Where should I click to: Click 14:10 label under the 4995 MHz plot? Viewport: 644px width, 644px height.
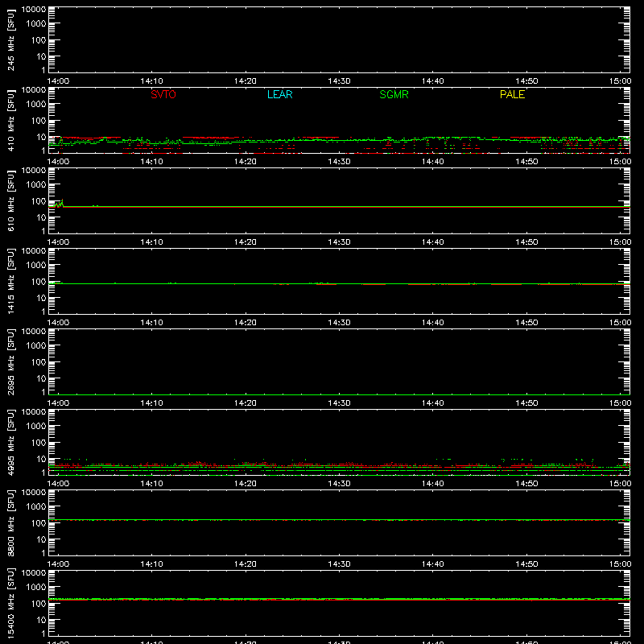tap(151, 484)
